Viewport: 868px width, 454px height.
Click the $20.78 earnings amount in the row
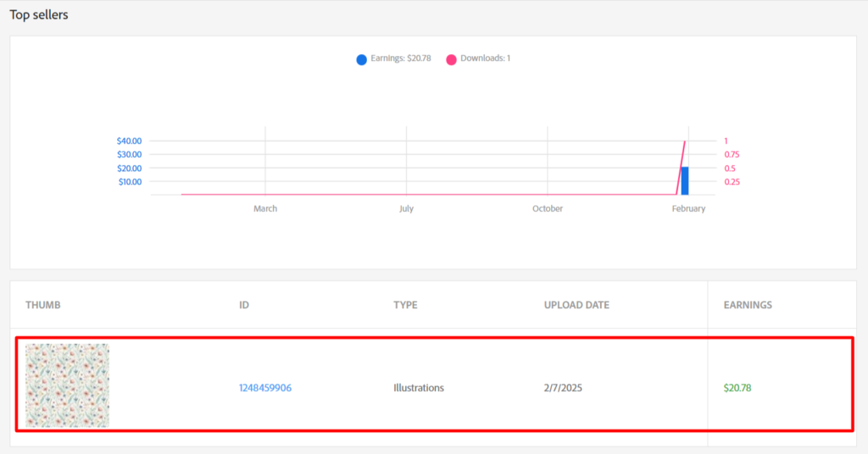(737, 388)
